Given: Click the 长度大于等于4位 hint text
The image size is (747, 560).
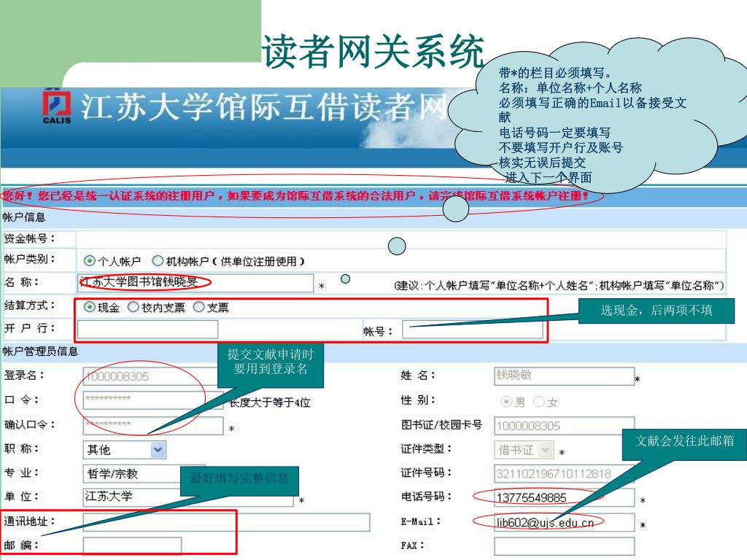Looking at the screenshot, I should (270, 402).
